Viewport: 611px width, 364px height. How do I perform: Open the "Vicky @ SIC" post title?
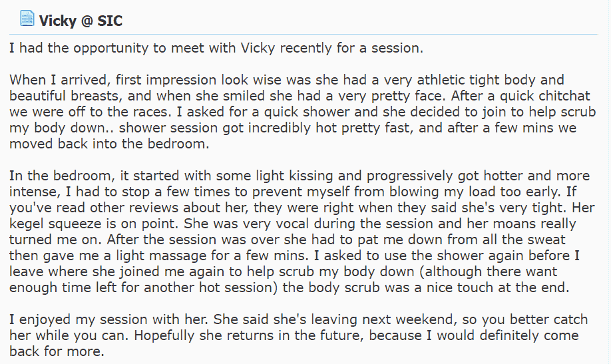(81, 21)
